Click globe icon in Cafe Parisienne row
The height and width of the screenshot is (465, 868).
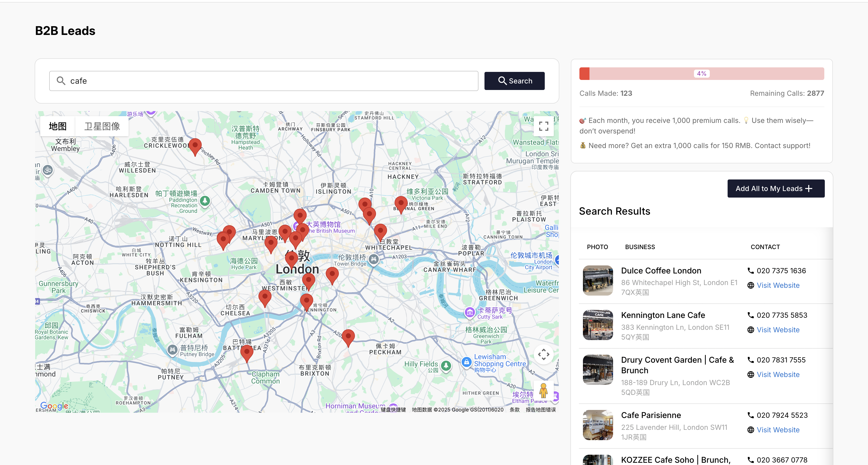pos(750,430)
